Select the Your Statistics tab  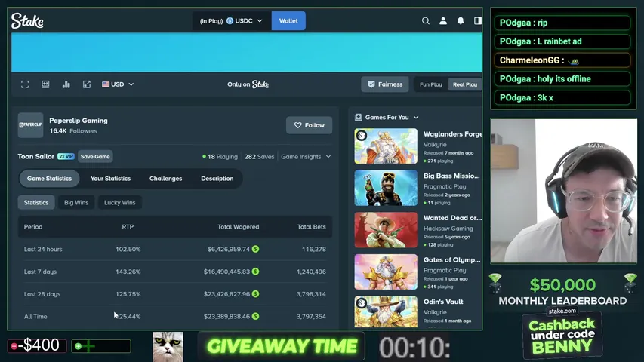pyautogui.click(x=110, y=179)
